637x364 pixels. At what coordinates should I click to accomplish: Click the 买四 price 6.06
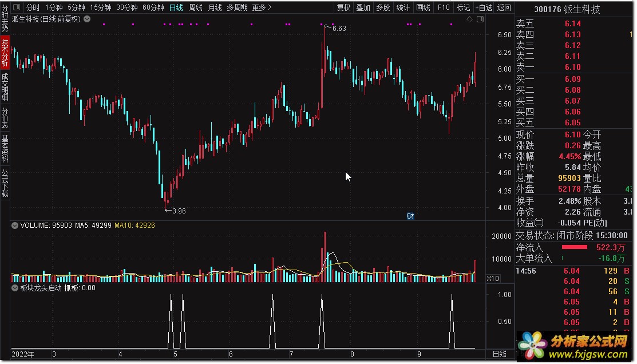[573, 112]
